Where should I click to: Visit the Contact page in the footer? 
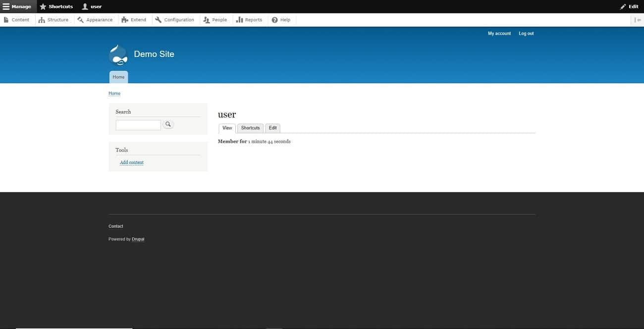115,226
